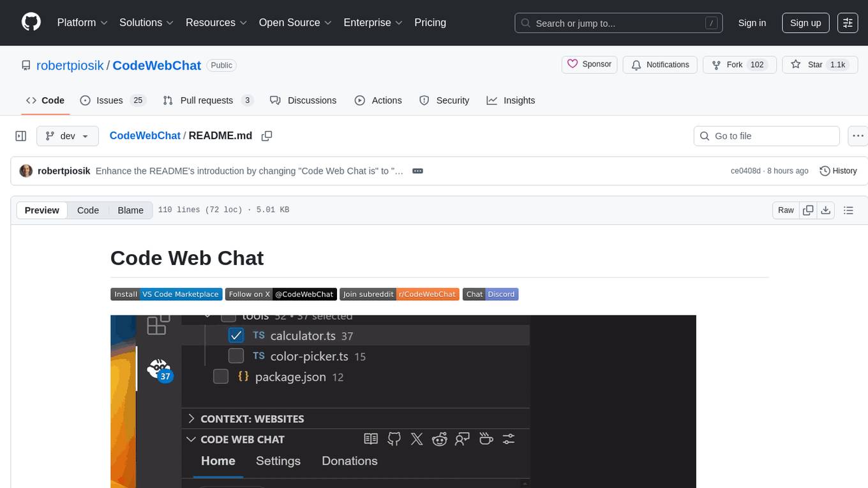This screenshot has height=488, width=868.
Task: Open the GitHub home logo
Action: (31, 22)
